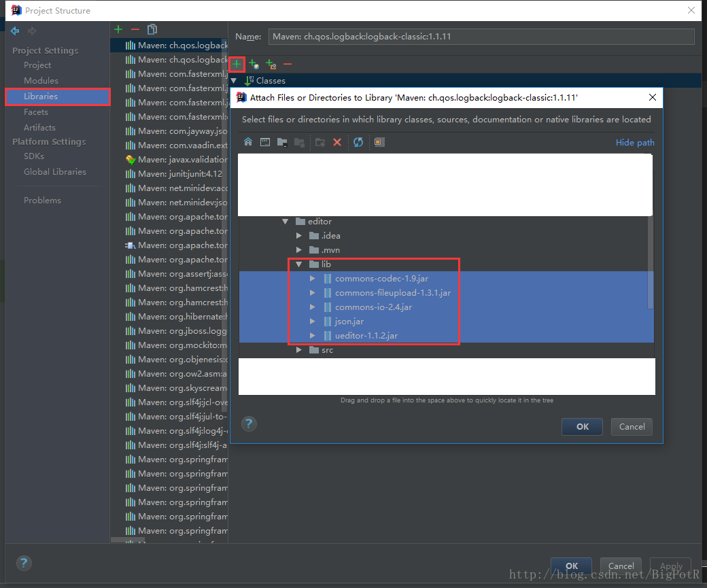Toggle show hidden files and directories icon
The width and height of the screenshot is (707, 588).
(379, 142)
